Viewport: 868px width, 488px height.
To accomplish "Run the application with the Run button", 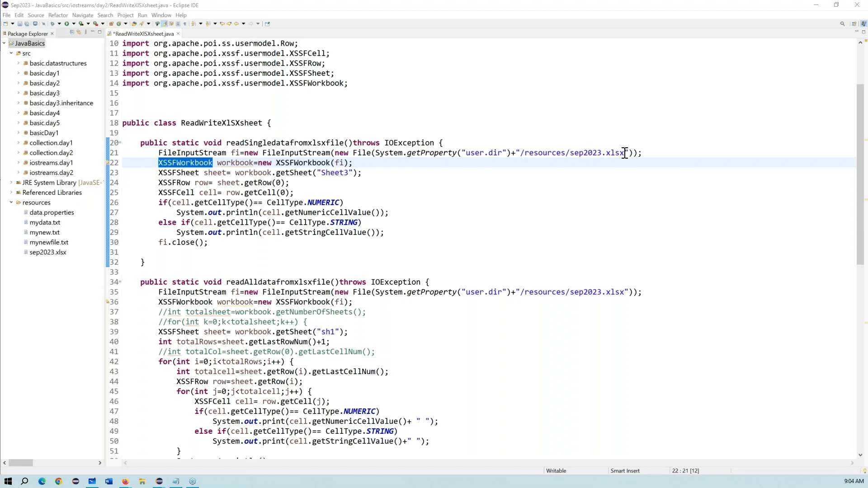I will [67, 23].
